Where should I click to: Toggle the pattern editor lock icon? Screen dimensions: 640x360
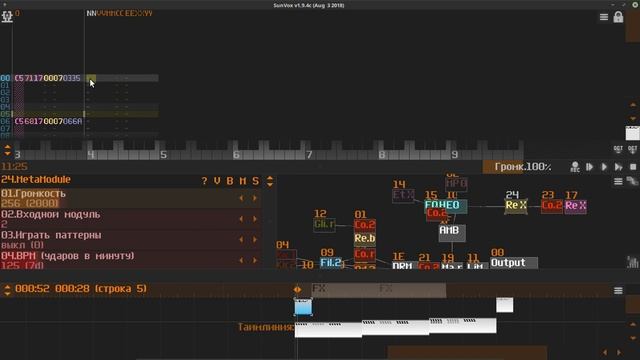point(618,17)
